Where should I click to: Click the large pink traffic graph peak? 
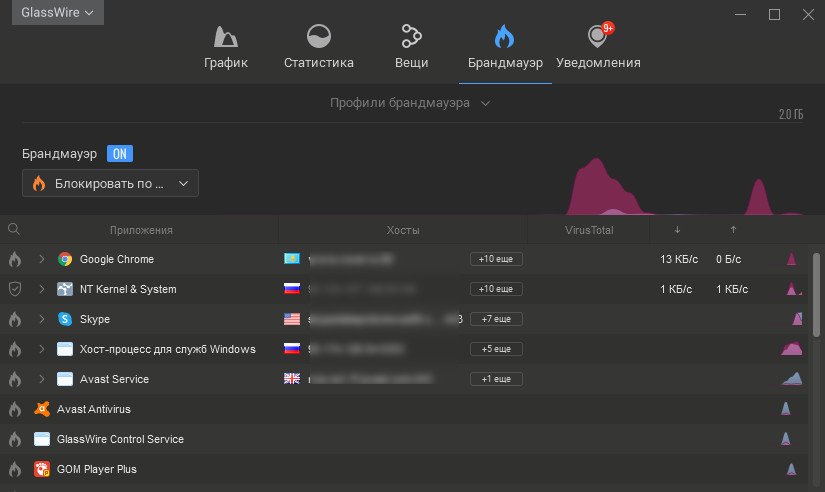605,187
